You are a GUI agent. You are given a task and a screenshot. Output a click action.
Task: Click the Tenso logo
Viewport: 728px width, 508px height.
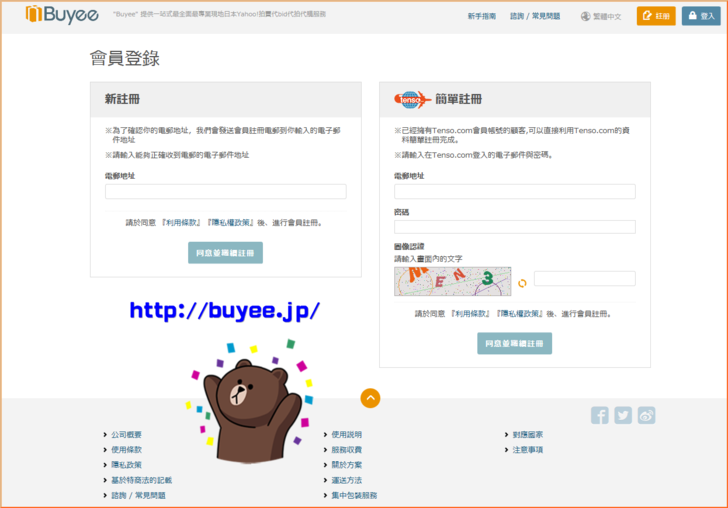coord(412,99)
